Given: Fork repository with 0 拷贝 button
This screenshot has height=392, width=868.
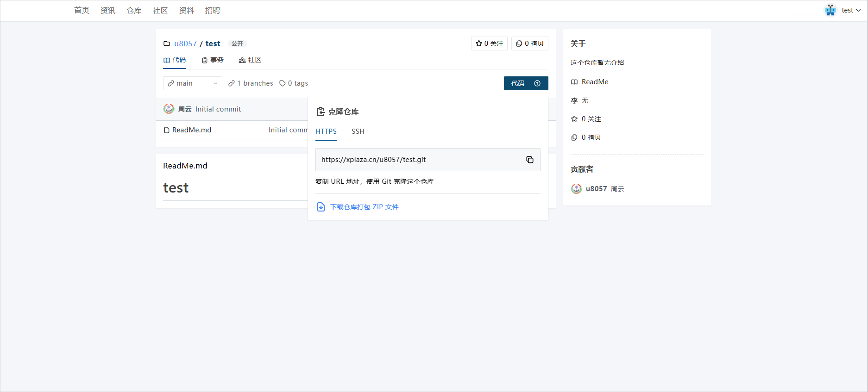Looking at the screenshot, I should tap(529, 44).
